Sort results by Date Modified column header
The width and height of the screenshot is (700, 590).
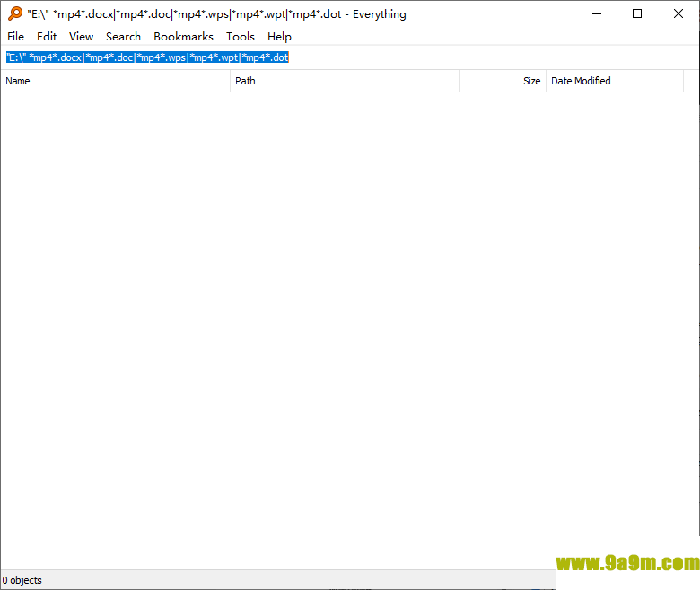click(615, 81)
